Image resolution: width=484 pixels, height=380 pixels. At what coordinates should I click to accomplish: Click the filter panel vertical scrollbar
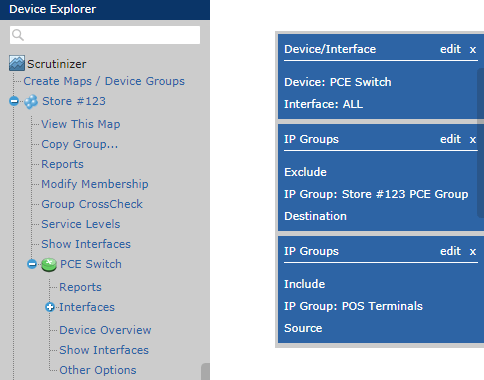481,143
